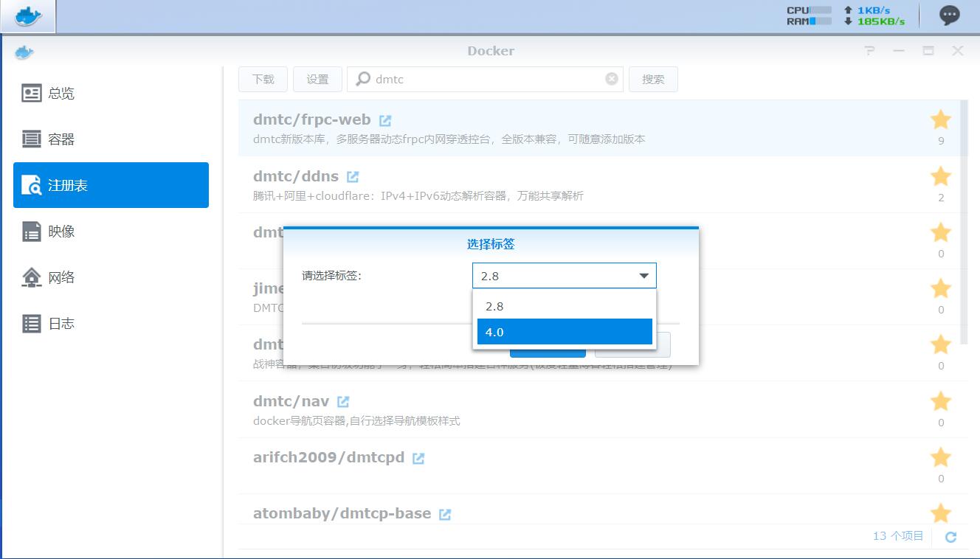The height and width of the screenshot is (559, 980).
Task: Open the chat notifications bubble icon
Action: [x=949, y=15]
